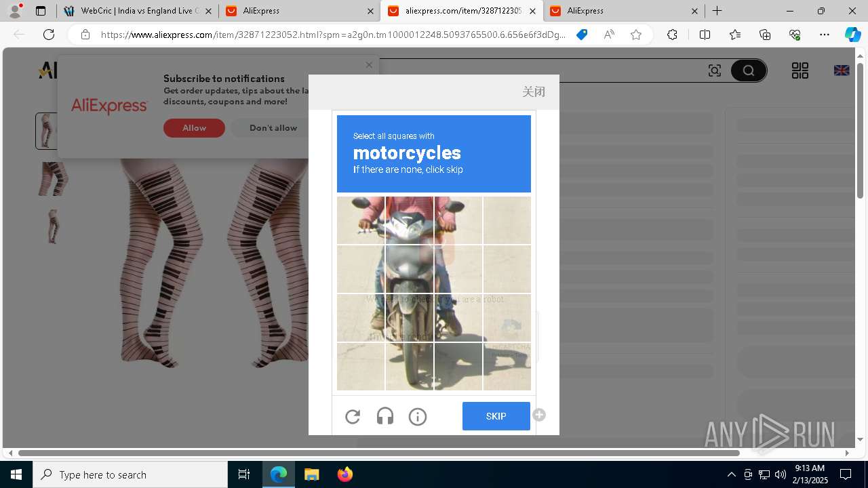Close captcha dialog with 关闭 link

tap(534, 91)
